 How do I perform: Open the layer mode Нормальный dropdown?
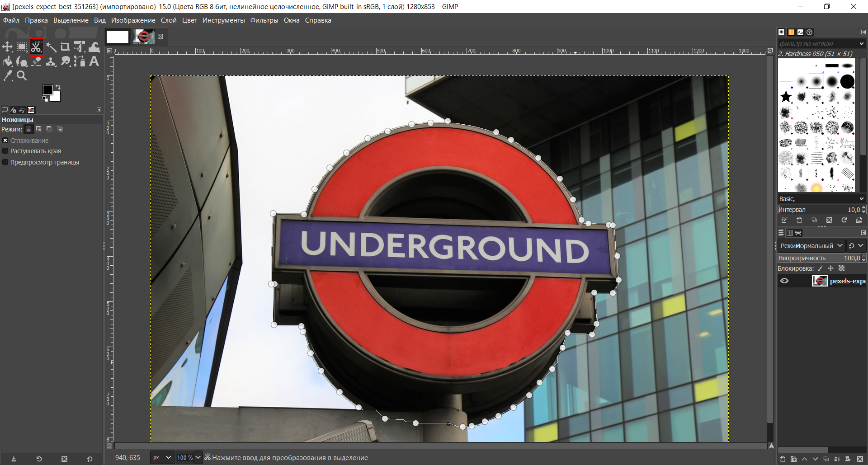(811, 246)
